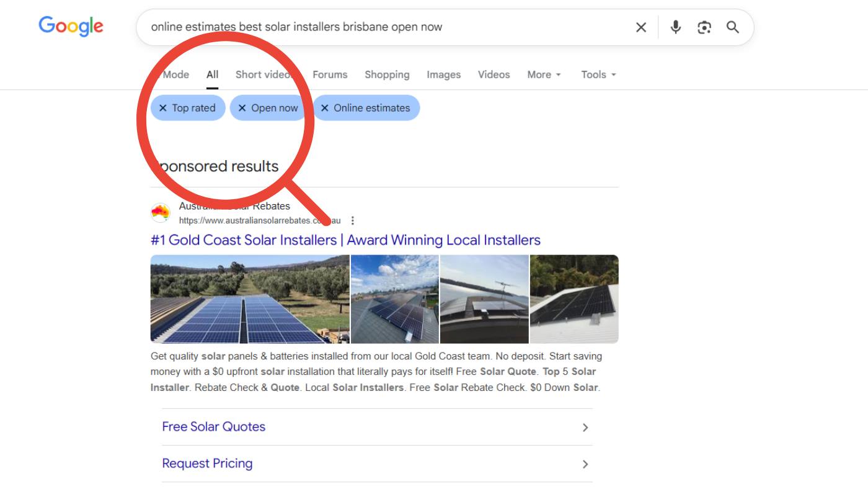Open the #1 Gold Coast Solar Installers link
Screen dimensions: 868x489
345,240
